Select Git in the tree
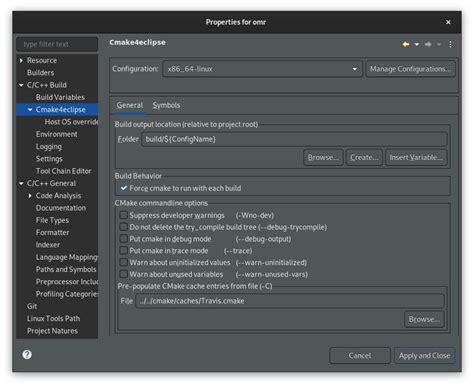 32,306
